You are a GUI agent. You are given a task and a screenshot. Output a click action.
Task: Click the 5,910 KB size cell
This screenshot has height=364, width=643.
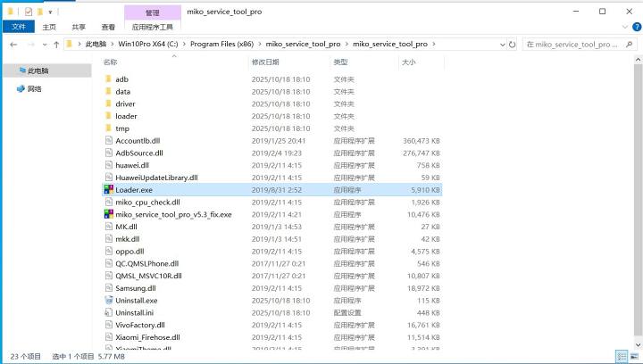pyautogui.click(x=426, y=190)
